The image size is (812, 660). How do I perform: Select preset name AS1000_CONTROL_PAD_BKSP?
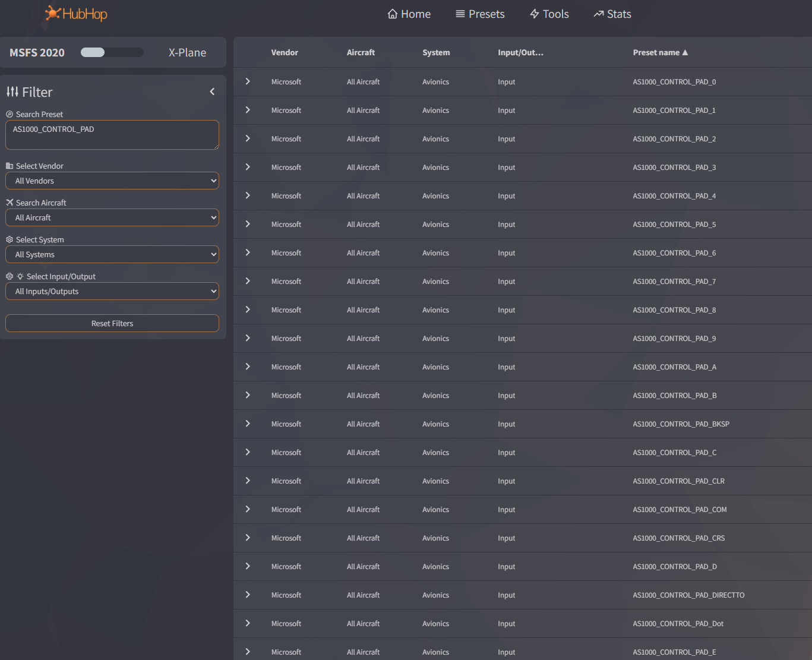pos(681,424)
